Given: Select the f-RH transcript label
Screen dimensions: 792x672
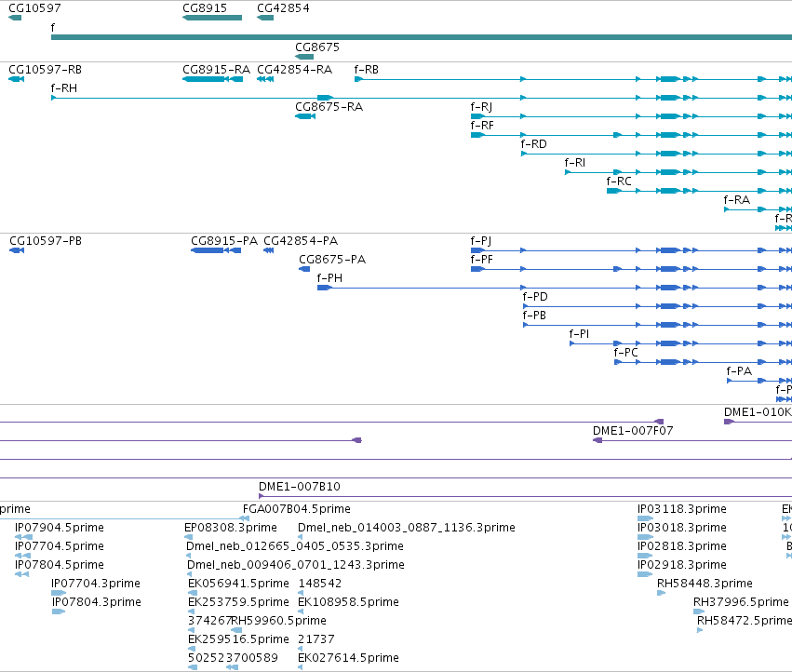Looking at the screenshot, I should tap(64, 88).
